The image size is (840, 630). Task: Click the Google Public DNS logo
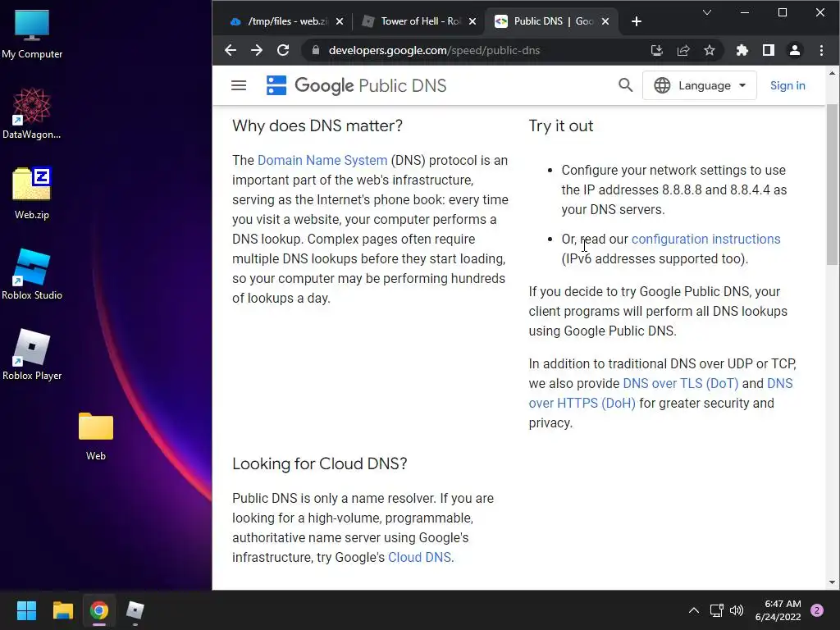(356, 85)
